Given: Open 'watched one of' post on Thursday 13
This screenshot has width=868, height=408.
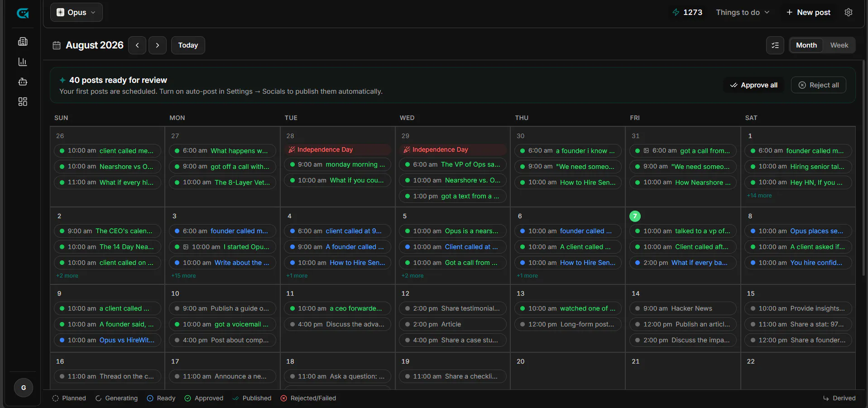Looking at the screenshot, I should [x=568, y=308].
